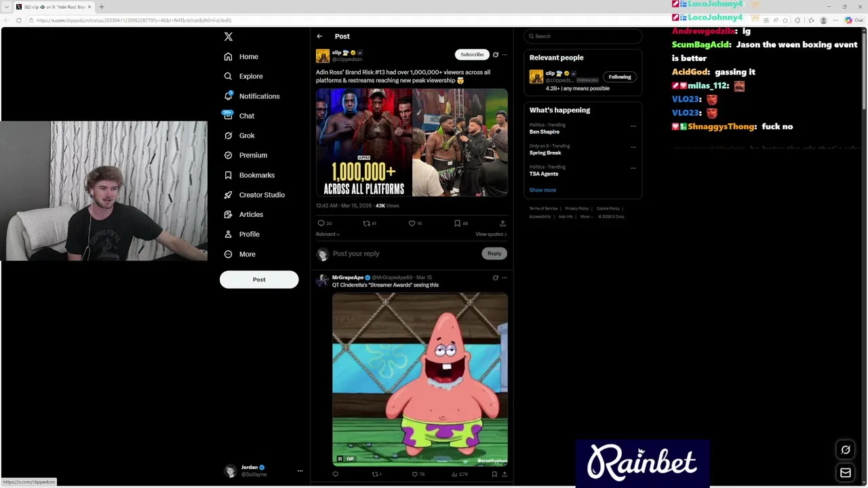The width and height of the screenshot is (868, 488).
Task: Open the floating messages envelope button
Action: click(x=846, y=473)
